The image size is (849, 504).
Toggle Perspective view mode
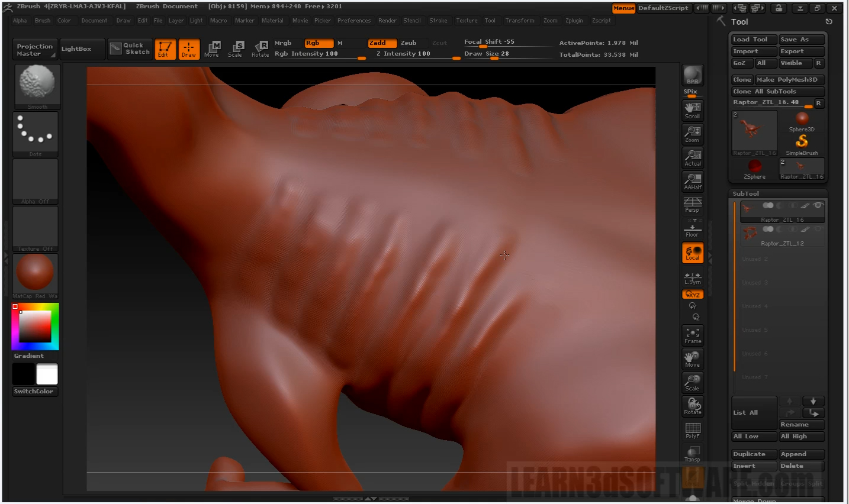coord(692,205)
